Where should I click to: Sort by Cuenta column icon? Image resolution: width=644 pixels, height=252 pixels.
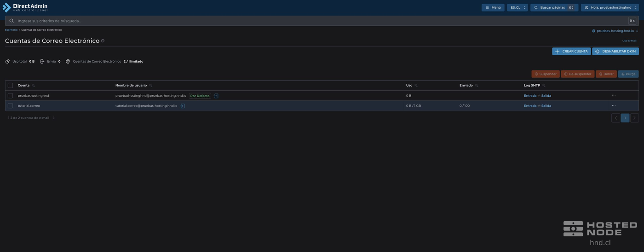click(33, 86)
